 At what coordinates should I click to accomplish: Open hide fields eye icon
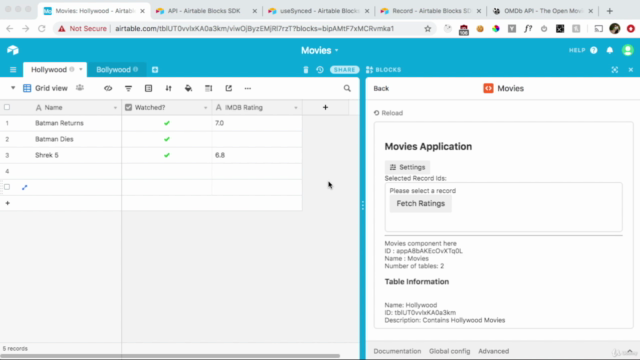point(108,88)
